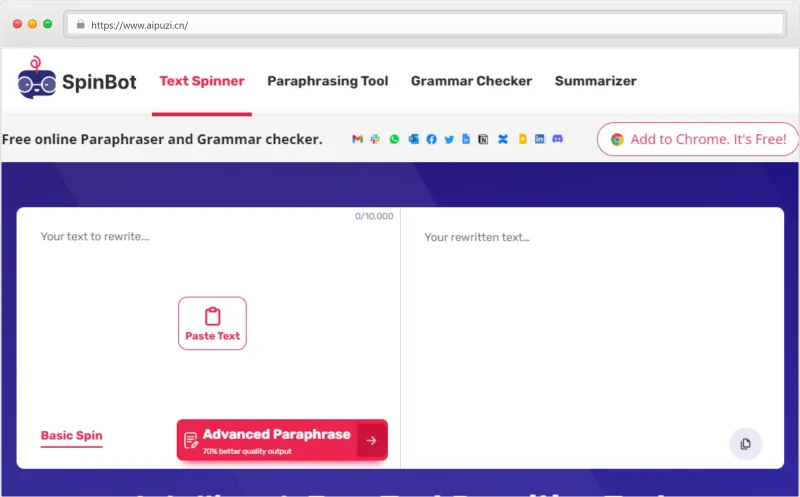Click the Facebook icon
Viewport: 800px width, 497px height.
431,139
